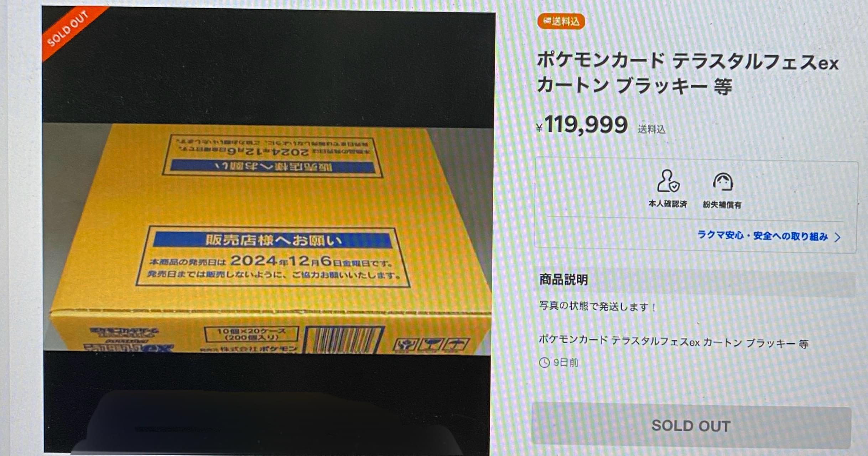The height and width of the screenshot is (456, 868).
Task: Click the 本人確認済 text label
Action: click(667, 204)
